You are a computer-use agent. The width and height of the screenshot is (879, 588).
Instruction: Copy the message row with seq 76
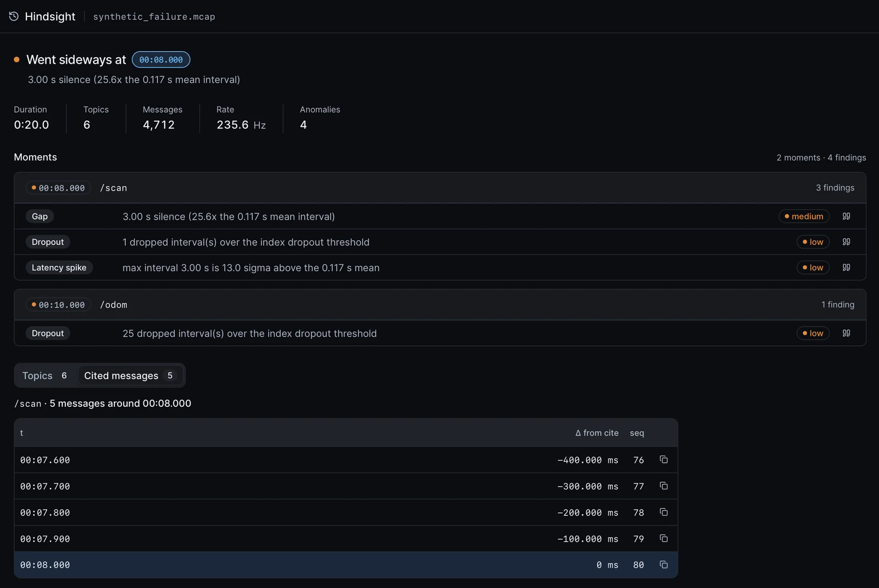coord(664,460)
